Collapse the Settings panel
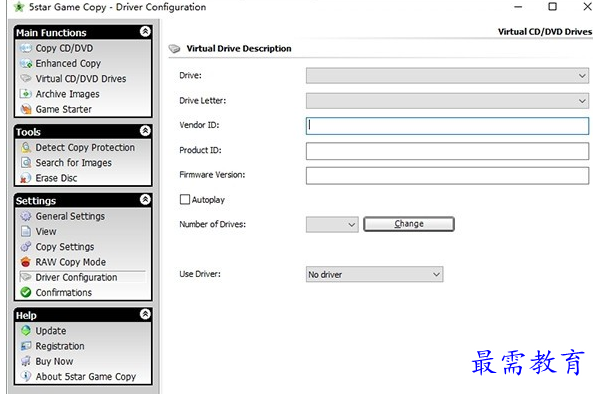The width and height of the screenshot is (593, 394). point(145,200)
